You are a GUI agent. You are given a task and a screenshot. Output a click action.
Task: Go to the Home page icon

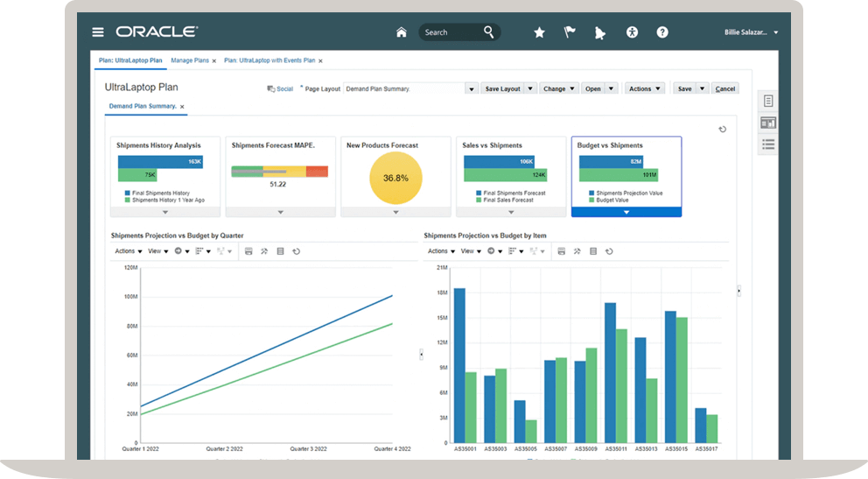[x=402, y=32]
